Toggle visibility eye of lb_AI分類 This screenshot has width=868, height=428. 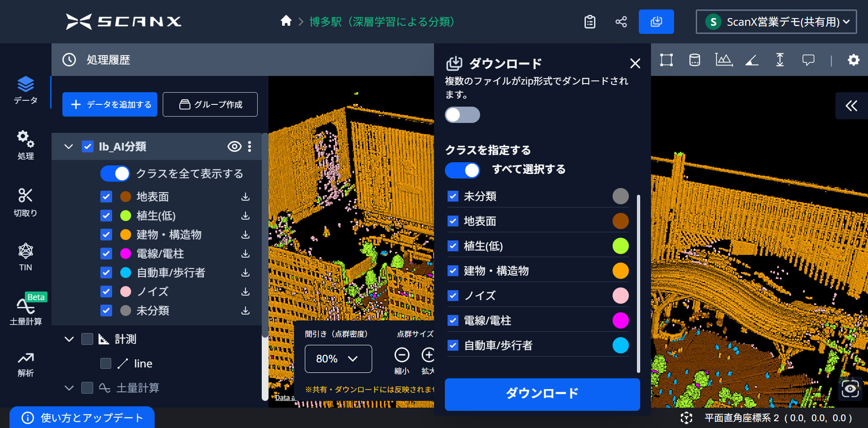(234, 146)
